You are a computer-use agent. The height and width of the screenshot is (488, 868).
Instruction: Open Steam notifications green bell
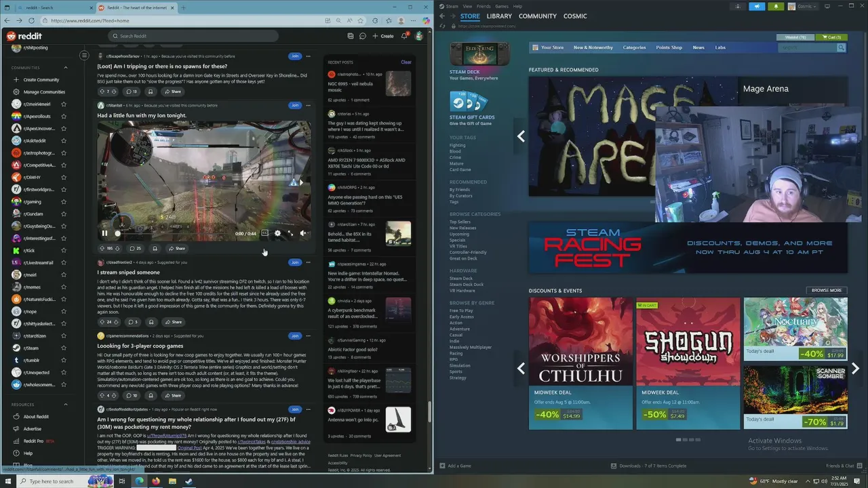pos(776,6)
